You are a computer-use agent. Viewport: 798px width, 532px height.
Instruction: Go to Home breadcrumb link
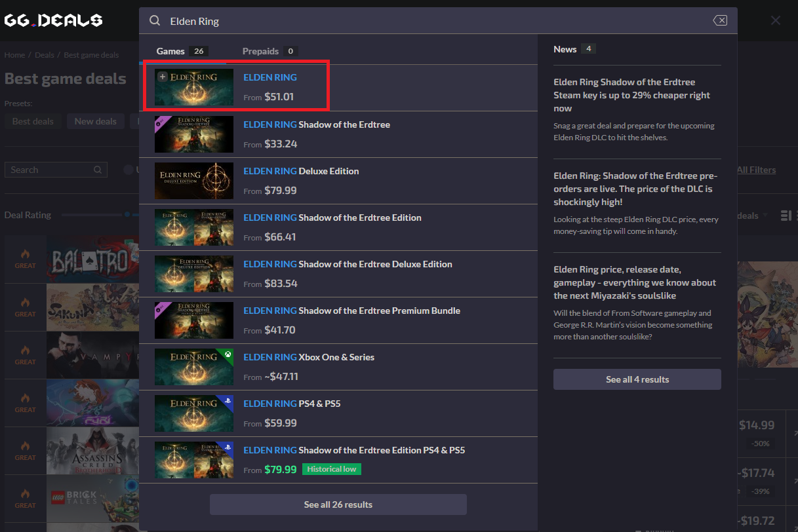point(14,55)
